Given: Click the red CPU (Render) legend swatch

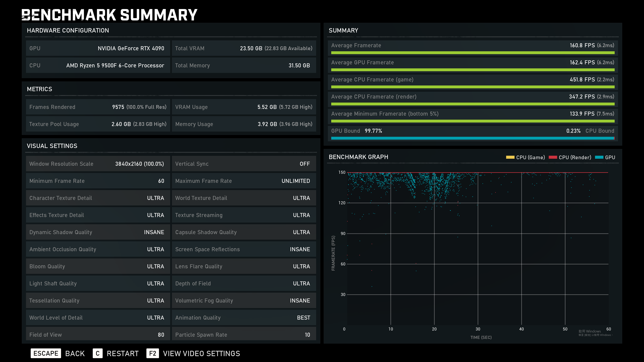Looking at the screenshot, I should (553, 157).
